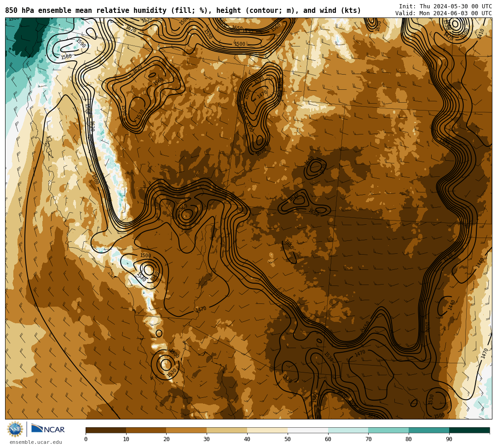Pick the 60–70% pale teal colorbar segment
The image size is (497, 448).
[348, 430]
